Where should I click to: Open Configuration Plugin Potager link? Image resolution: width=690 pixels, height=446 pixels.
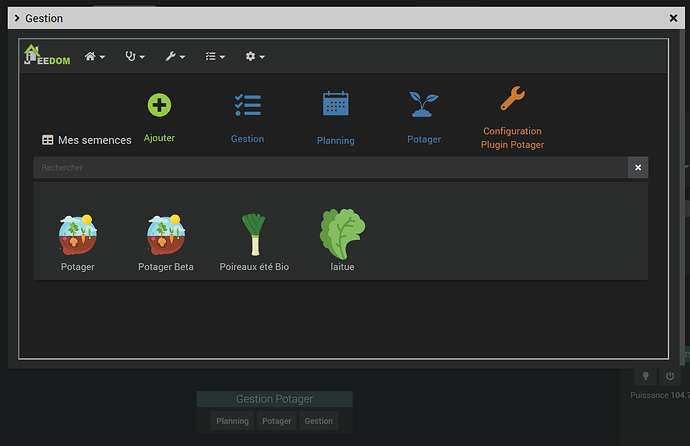(x=513, y=138)
